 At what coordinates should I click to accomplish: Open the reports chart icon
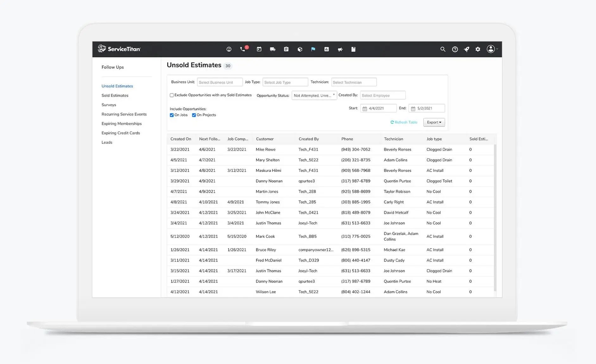click(x=327, y=49)
